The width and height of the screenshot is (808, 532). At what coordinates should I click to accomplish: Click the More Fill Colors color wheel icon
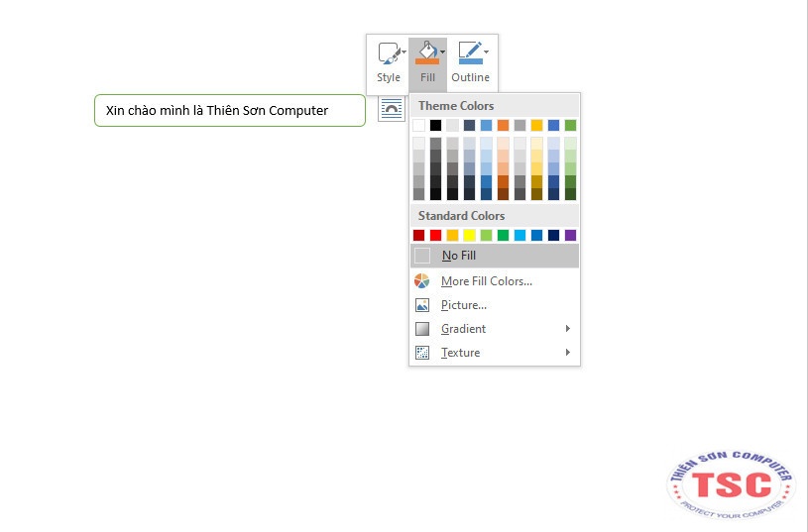pyautogui.click(x=422, y=281)
